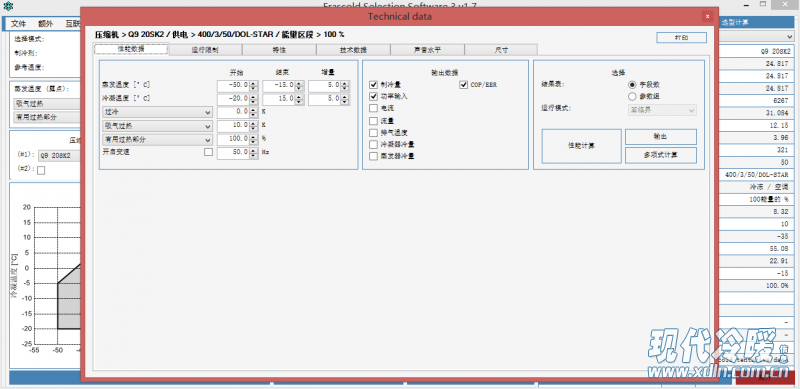Click the 性能计算 button
Viewport: 800px width, 389px height.
point(581,146)
